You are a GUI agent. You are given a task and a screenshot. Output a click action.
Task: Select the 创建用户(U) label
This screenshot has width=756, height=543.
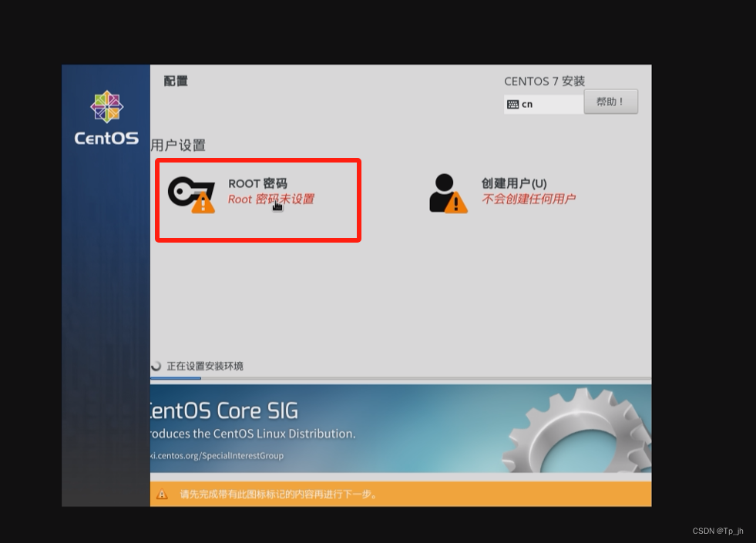coord(514,183)
